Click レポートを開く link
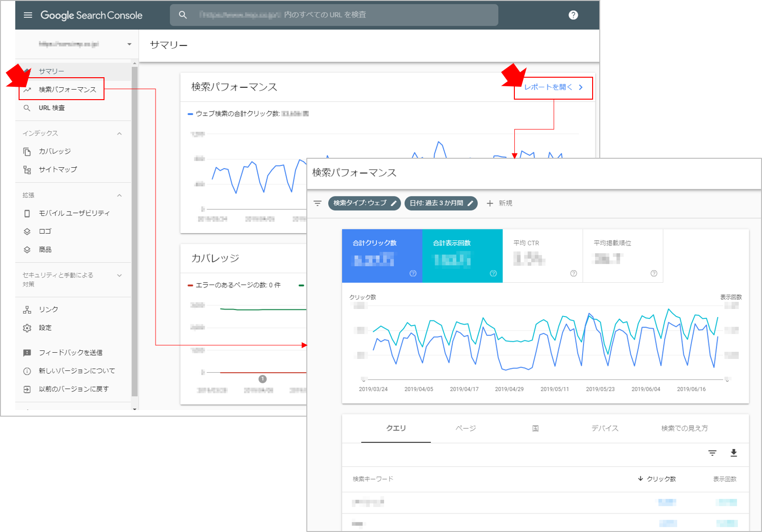 pyautogui.click(x=553, y=87)
